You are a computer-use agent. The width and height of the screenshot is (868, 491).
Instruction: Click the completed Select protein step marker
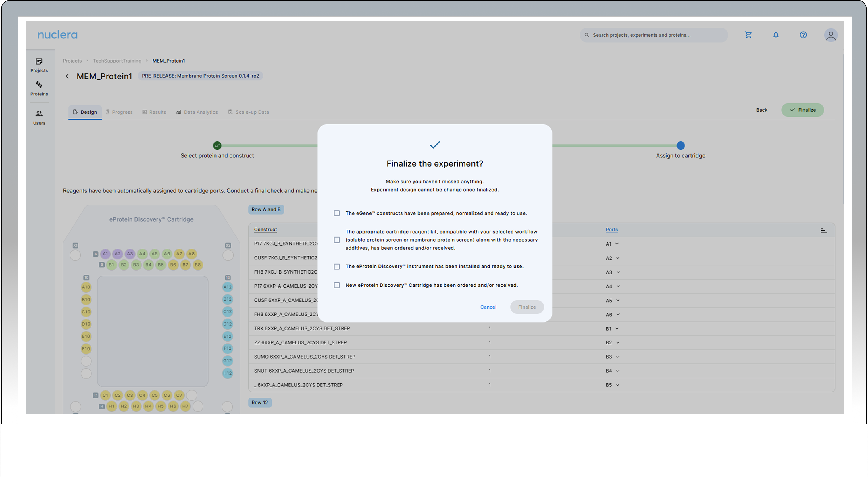coord(217,145)
